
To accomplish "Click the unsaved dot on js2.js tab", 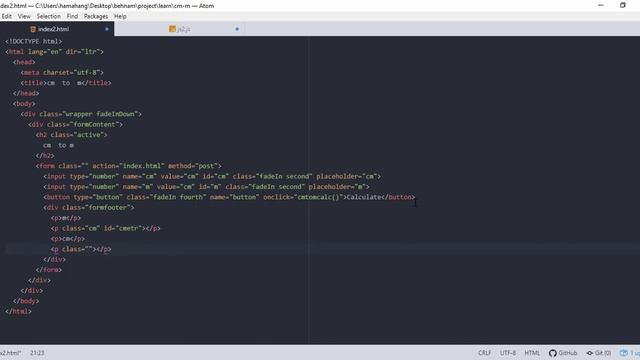I will tap(237, 29).
